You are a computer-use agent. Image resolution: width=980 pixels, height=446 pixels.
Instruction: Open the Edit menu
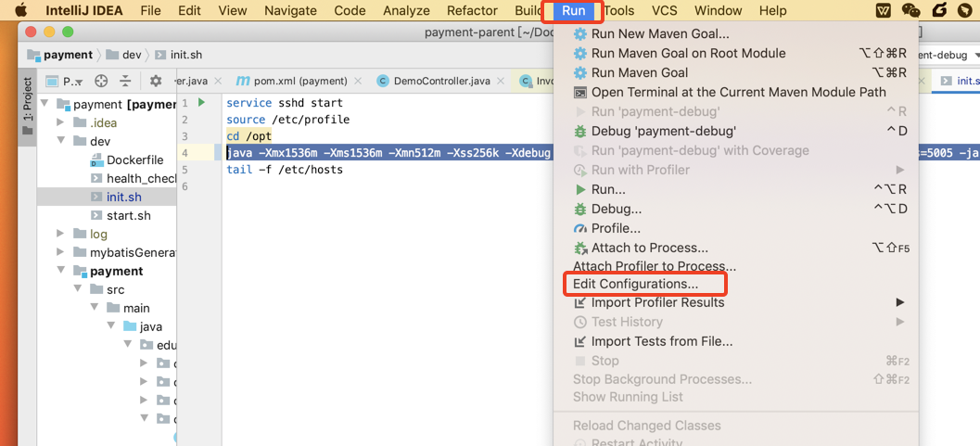[189, 10]
